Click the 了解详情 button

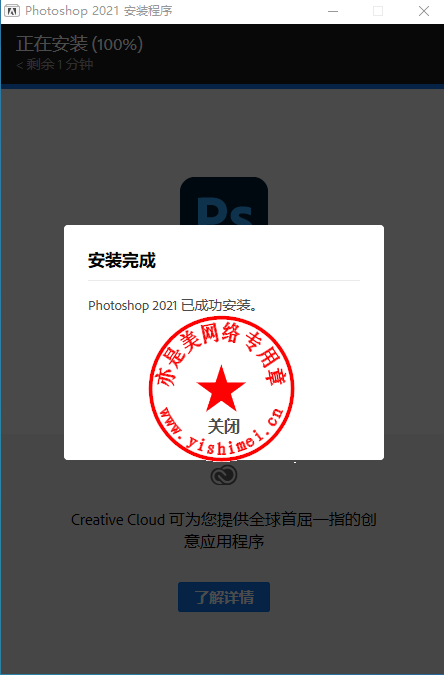pos(224,597)
